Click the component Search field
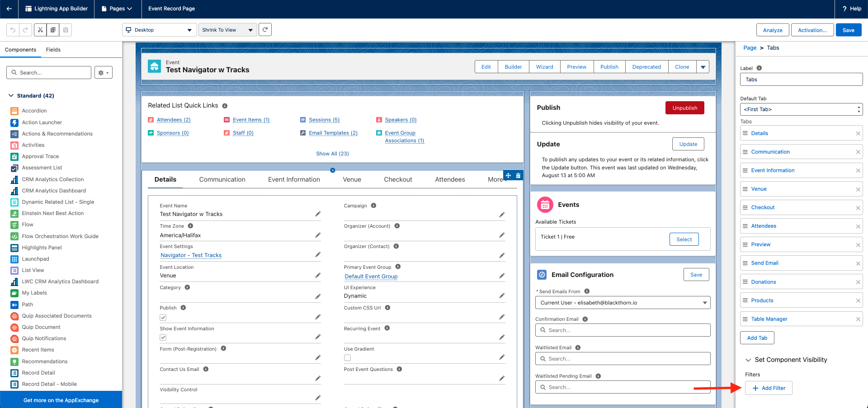 [49, 73]
